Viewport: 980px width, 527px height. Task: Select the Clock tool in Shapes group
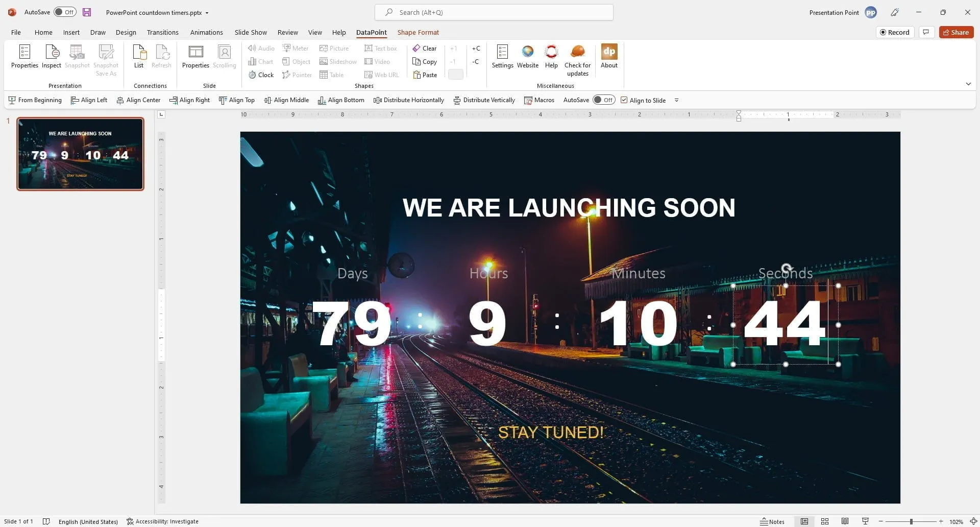tap(260, 75)
